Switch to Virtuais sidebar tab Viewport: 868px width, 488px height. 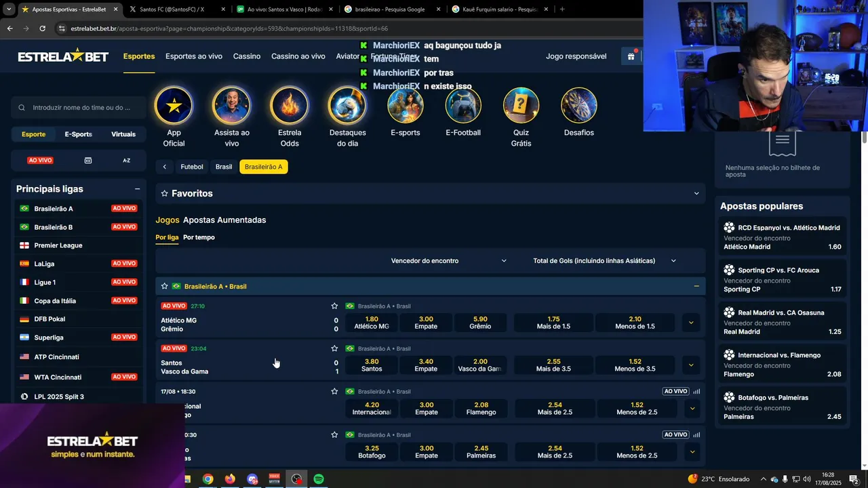(123, 134)
